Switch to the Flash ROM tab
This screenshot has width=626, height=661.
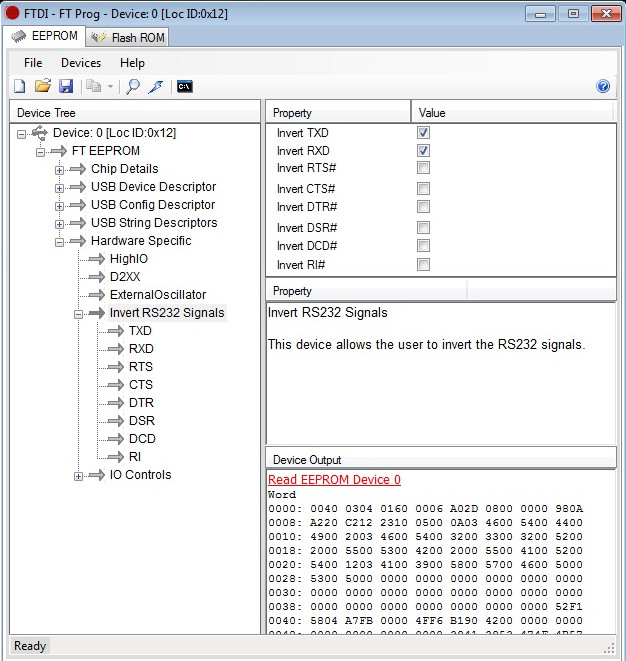click(x=128, y=38)
